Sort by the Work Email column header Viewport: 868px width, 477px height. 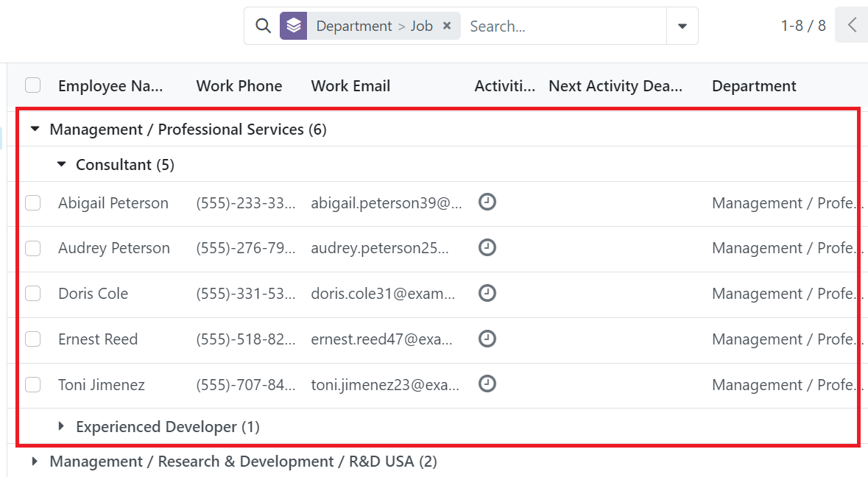coord(350,86)
